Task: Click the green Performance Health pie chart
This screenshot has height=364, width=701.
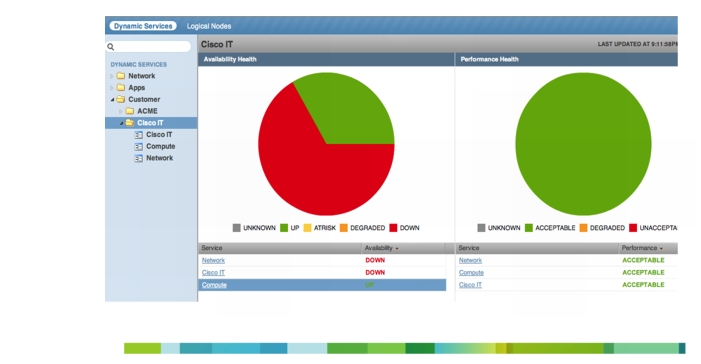Action: click(x=583, y=144)
